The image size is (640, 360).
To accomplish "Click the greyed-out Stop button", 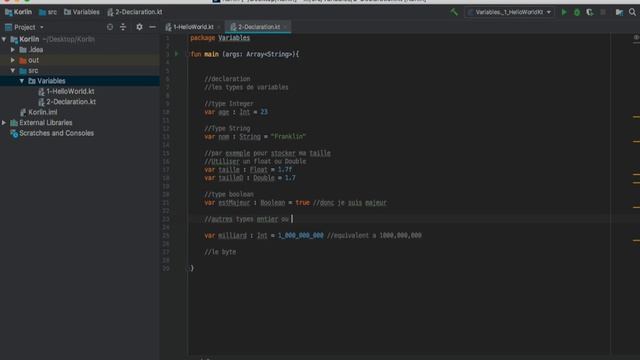I will pyautogui.click(x=603, y=12).
